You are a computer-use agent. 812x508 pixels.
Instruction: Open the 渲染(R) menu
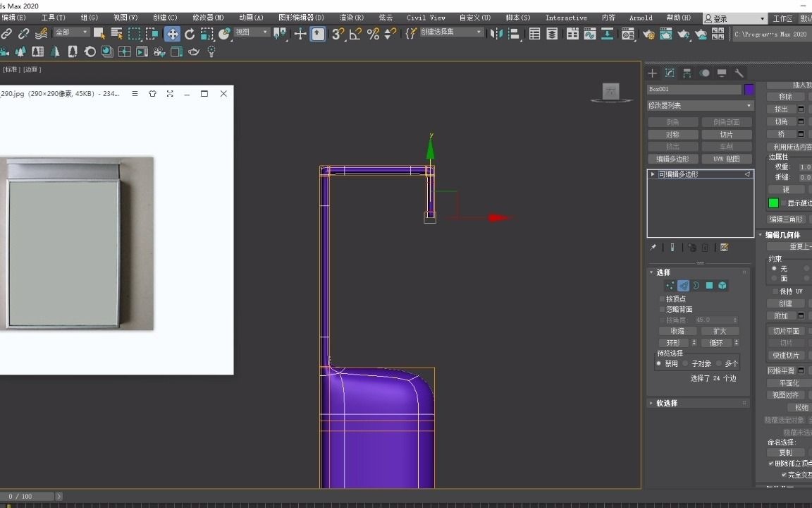click(x=351, y=18)
